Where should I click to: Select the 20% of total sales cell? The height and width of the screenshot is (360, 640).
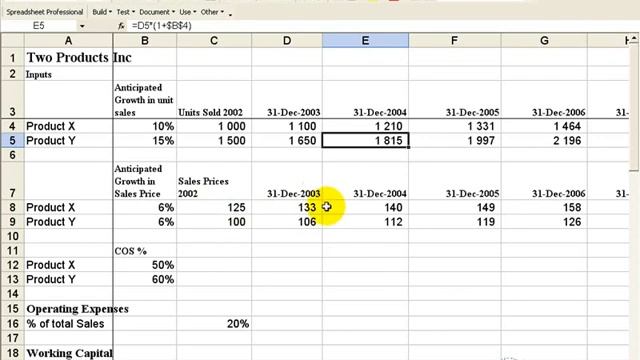[214, 324]
